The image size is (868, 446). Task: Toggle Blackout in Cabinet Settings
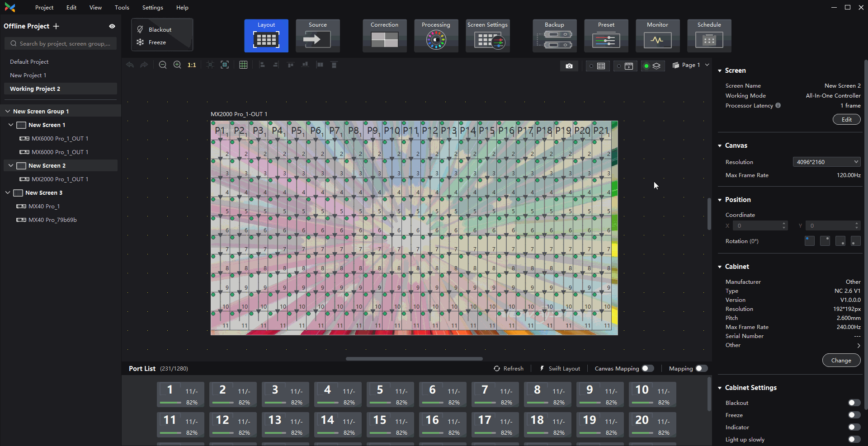[x=854, y=403]
